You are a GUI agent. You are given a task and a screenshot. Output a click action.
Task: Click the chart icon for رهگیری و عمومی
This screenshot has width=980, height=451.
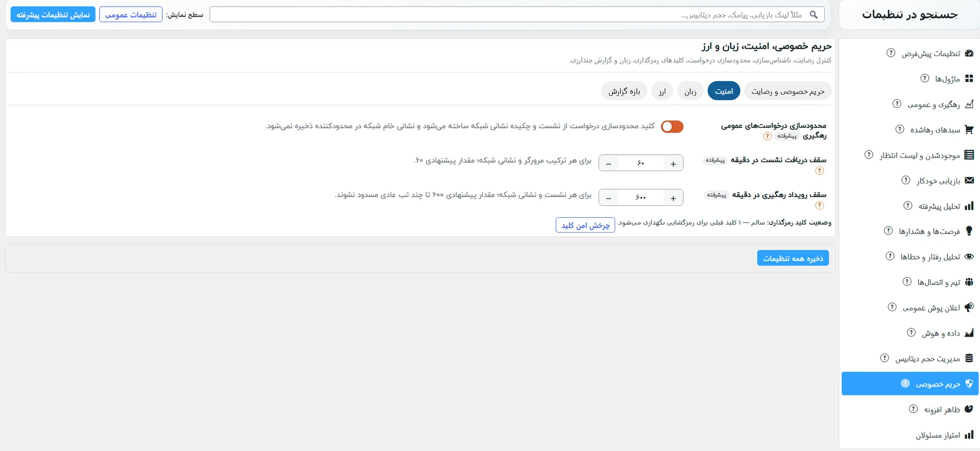click(x=969, y=104)
